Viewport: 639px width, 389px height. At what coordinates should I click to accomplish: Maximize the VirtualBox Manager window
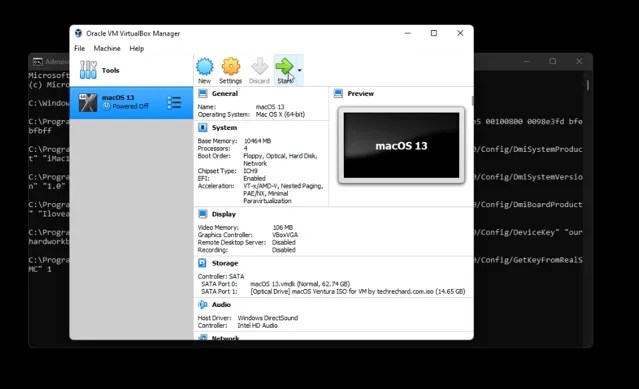pos(434,33)
